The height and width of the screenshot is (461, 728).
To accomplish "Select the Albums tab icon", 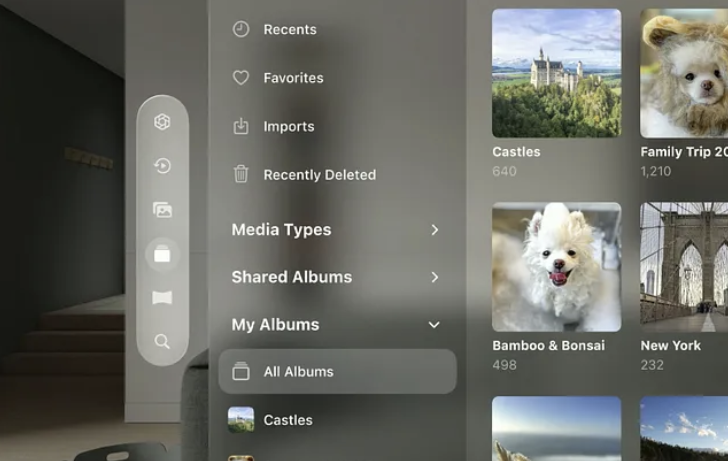I will (162, 254).
